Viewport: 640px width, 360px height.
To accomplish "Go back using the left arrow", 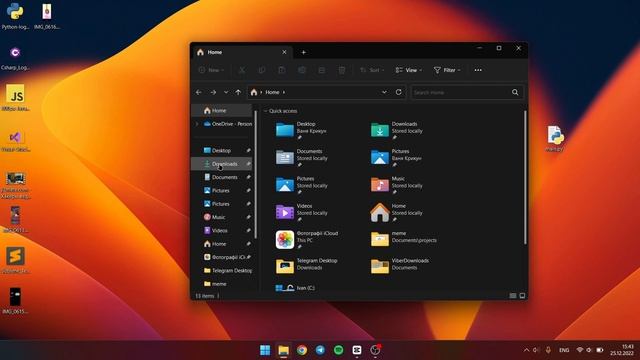I will 199,92.
